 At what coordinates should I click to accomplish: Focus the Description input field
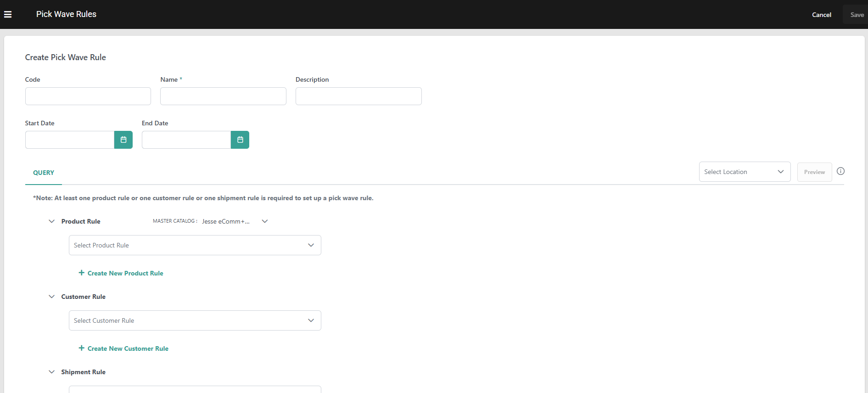pos(358,96)
